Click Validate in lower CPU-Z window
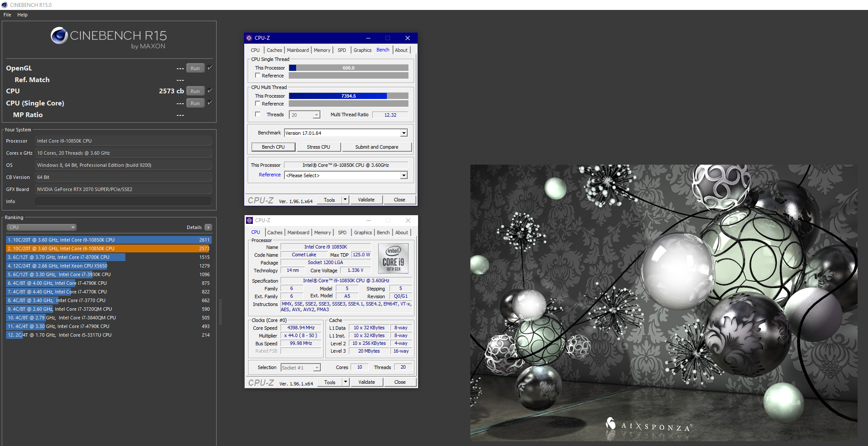The image size is (868, 446). 367,382
